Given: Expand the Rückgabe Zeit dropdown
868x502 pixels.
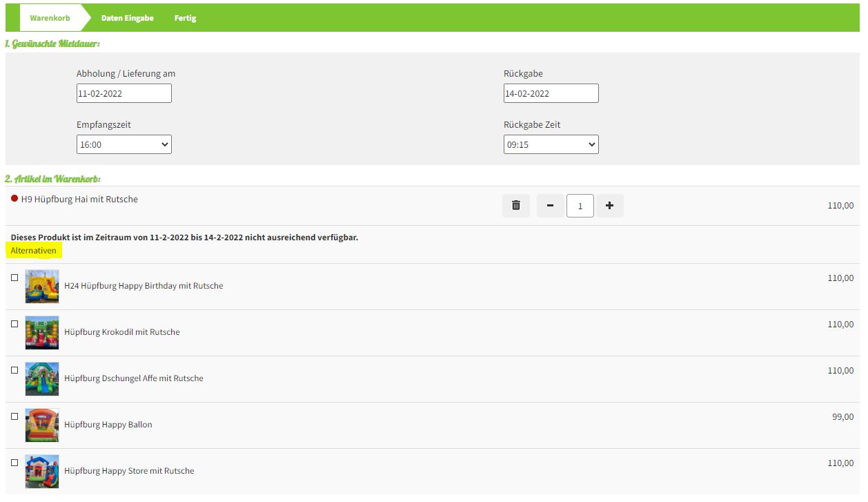Looking at the screenshot, I should point(551,144).
